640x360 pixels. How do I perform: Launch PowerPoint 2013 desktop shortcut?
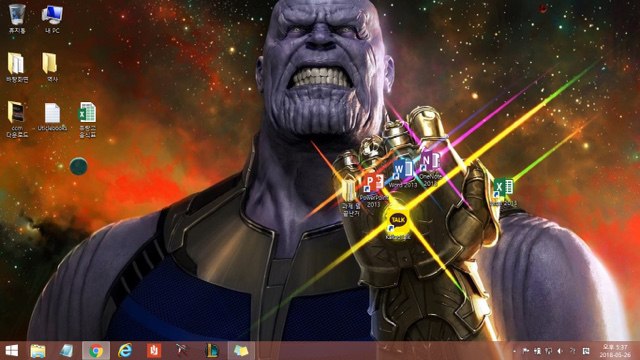point(373,190)
